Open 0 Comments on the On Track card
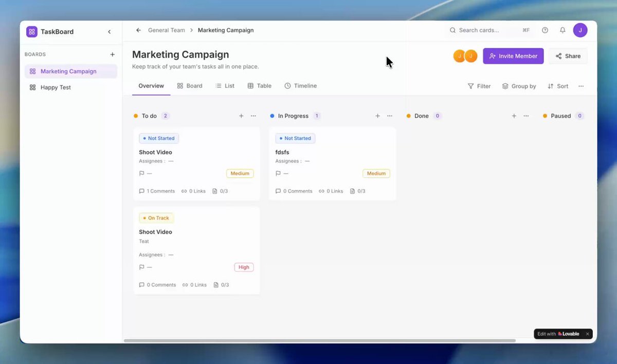This screenshot has width=617, height=364. pyautogui.click(x=157, y=285)
